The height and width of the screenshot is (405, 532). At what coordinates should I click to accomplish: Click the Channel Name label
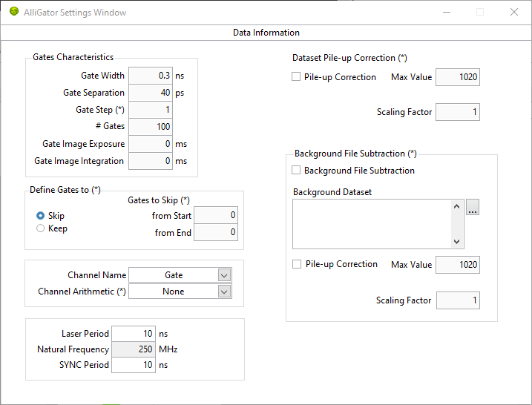(96, 275)
